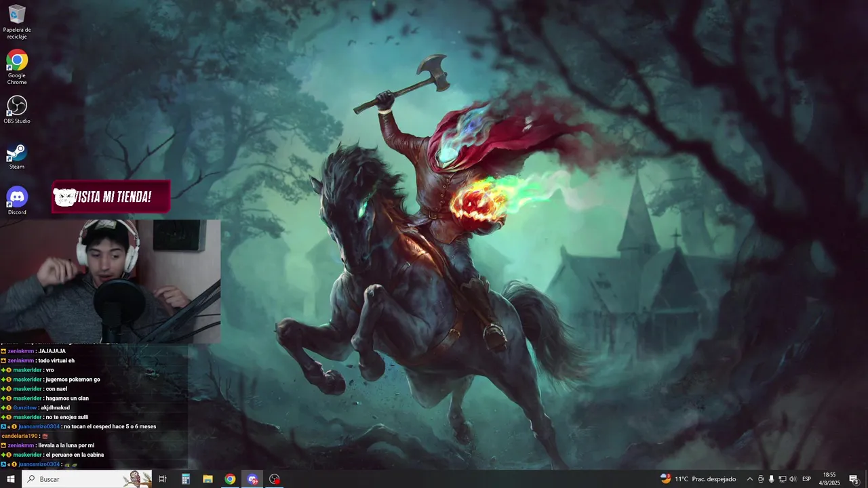Change the ESP input language

click(807, 479)
